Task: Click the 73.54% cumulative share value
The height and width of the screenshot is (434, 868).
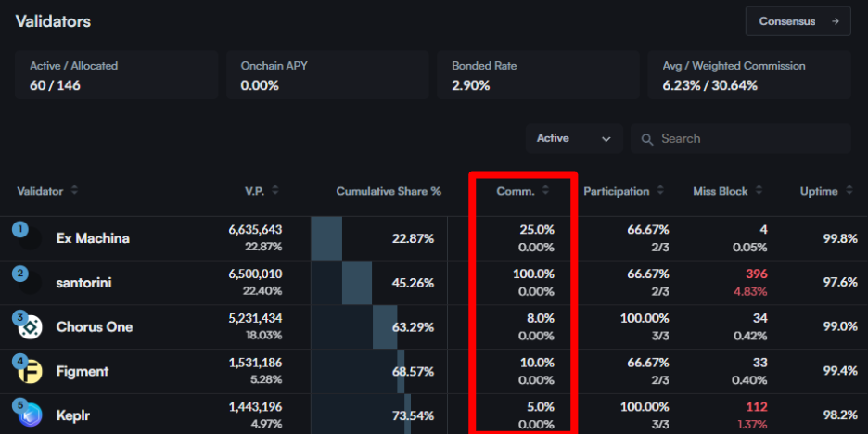Action: click(413, 415)
